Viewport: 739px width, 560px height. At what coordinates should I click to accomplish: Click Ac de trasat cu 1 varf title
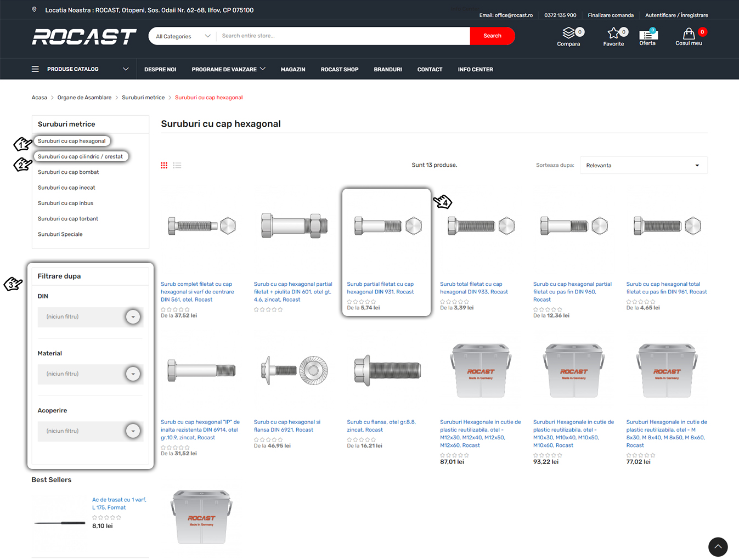point(119,504)
